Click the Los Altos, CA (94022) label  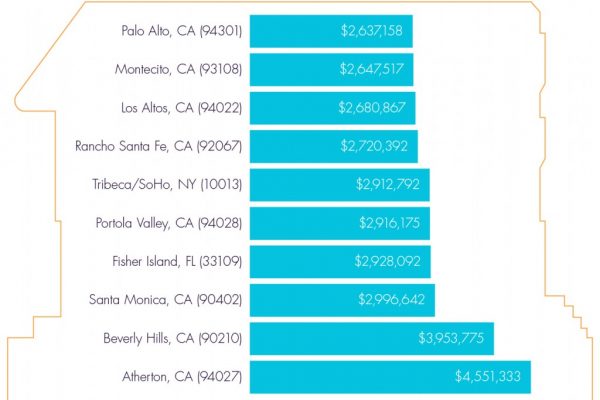pyautogui.click(x=180, y=107)
